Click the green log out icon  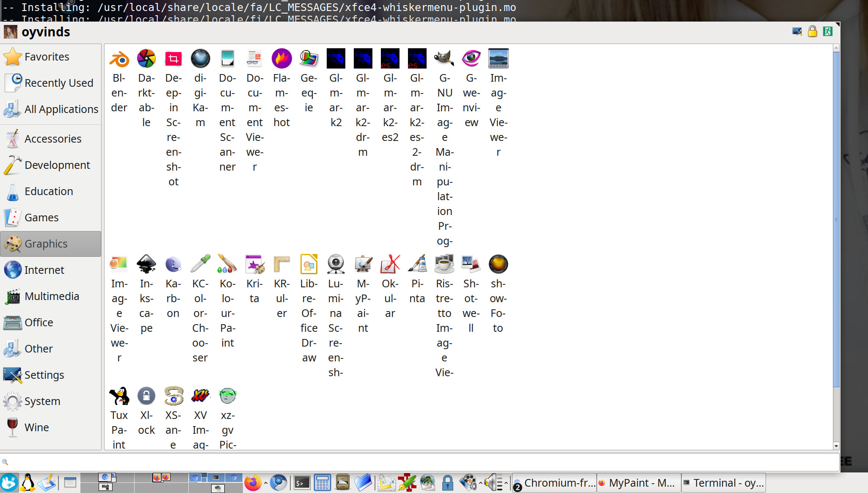click(x=828, y=32)
